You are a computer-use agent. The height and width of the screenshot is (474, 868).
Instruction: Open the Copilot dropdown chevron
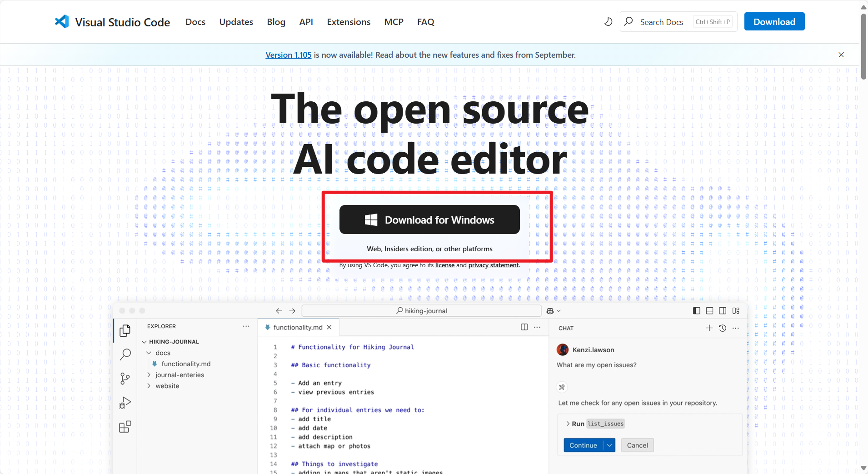[559, 311]
